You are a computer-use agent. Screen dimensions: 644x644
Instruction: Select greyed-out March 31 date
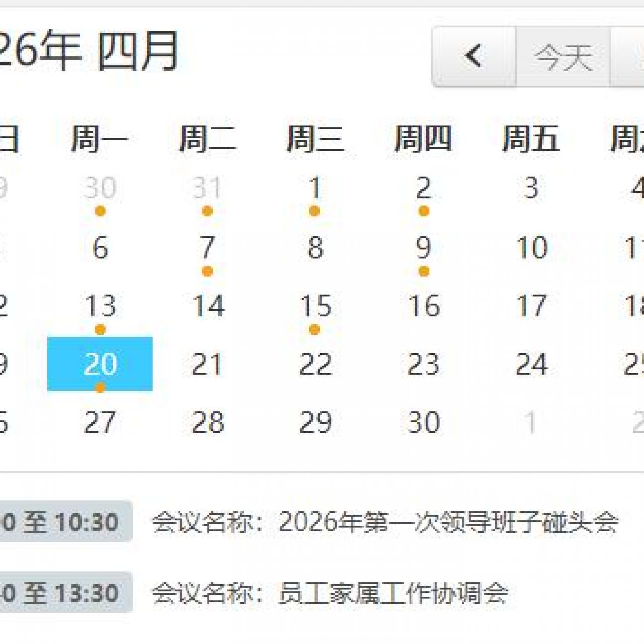[x=207, y=188]
